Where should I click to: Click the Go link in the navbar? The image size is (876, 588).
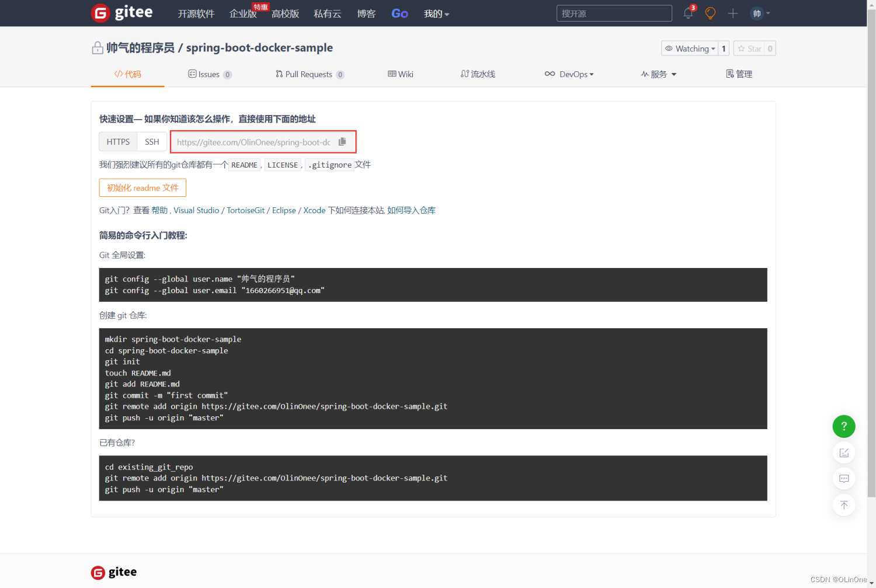point(399,13)
